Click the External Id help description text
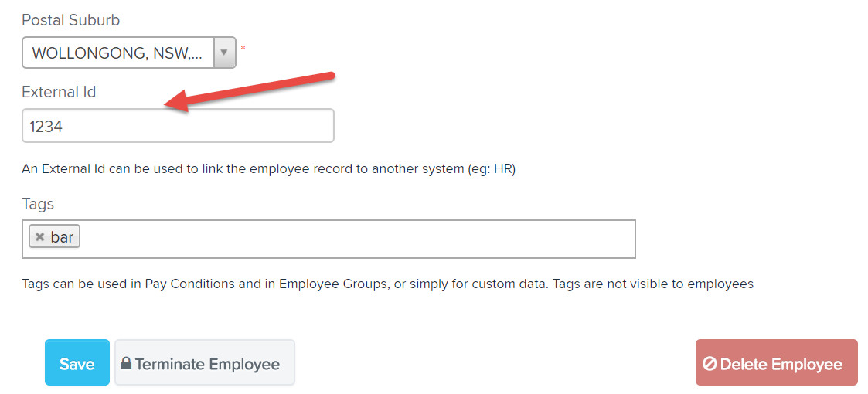 tap(268, 168)
